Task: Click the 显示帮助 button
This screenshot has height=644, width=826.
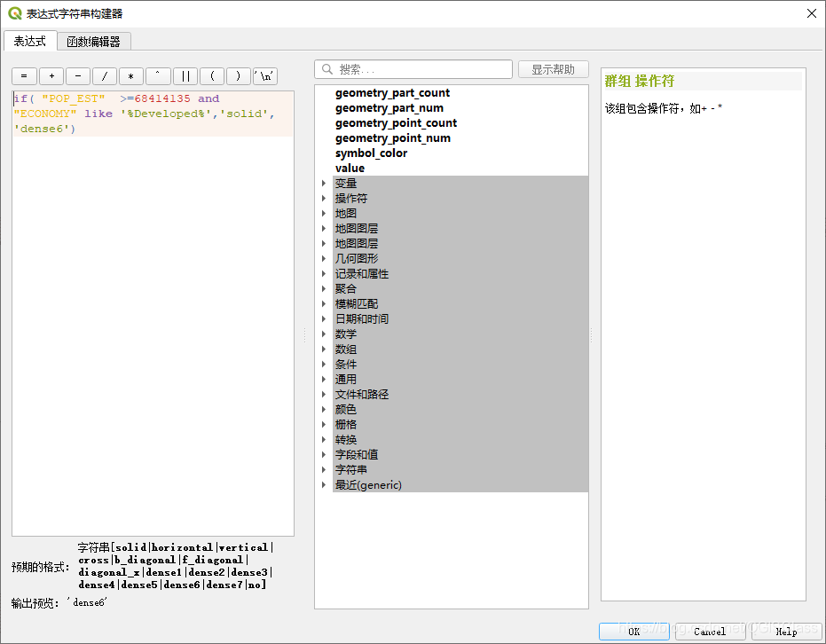Action: (553, 69)
